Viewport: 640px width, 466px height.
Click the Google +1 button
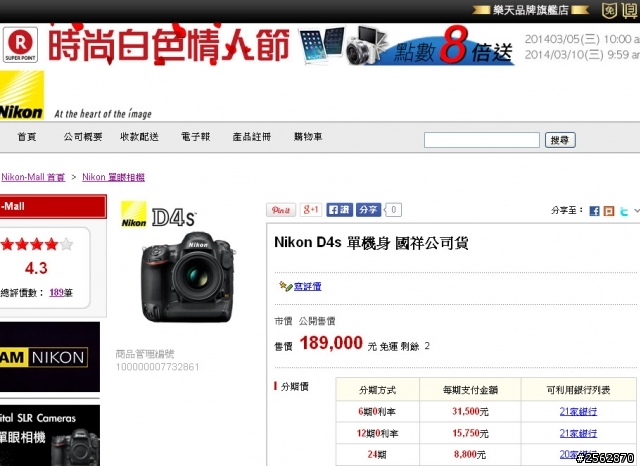point(311,210)
